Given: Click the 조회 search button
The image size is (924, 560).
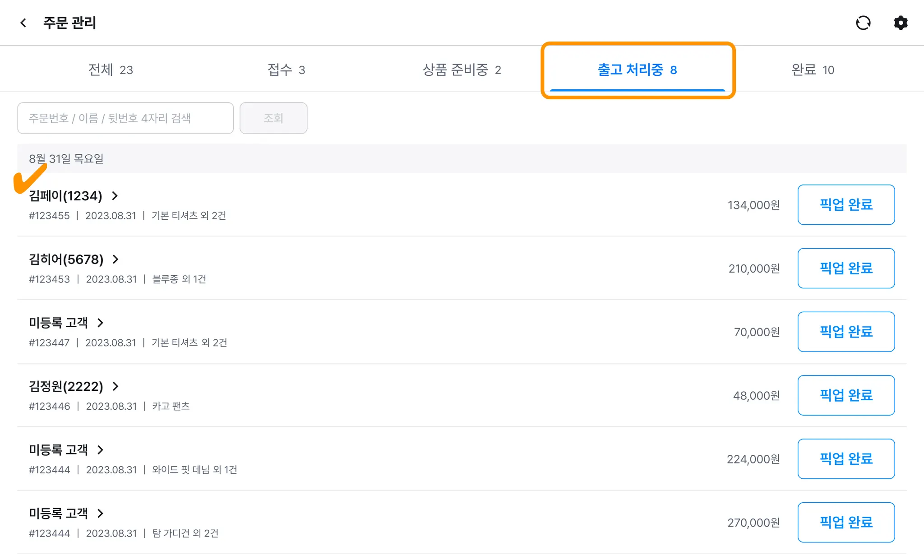Looking at the screenshot, I should [x=273, y=118].
